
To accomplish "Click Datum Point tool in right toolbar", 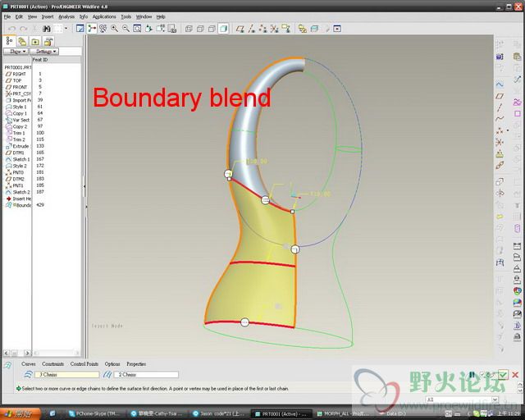I will pos(500,130).
